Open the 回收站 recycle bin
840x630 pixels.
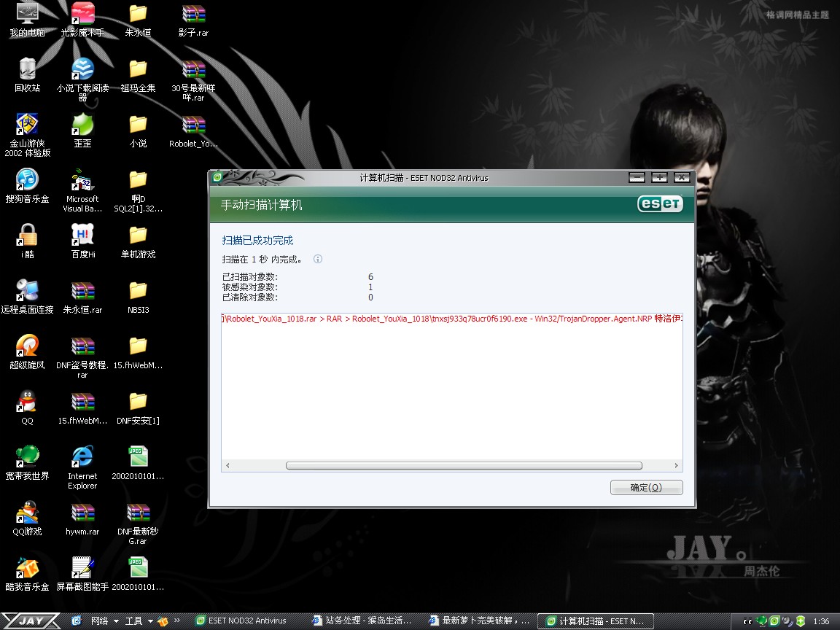[27, 74]
